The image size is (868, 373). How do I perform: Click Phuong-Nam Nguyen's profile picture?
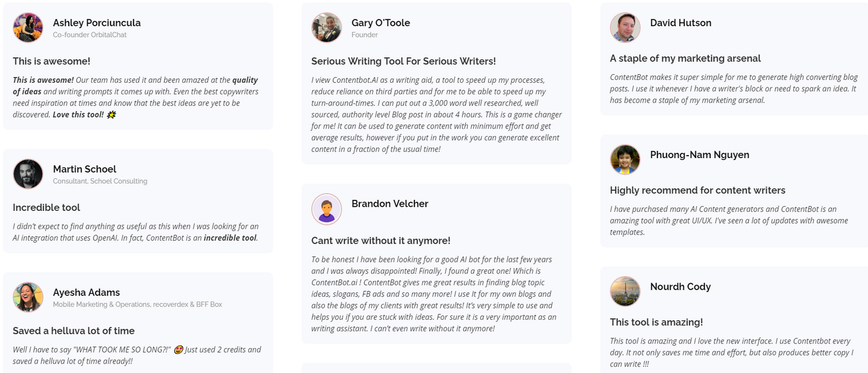pos(625,160)
